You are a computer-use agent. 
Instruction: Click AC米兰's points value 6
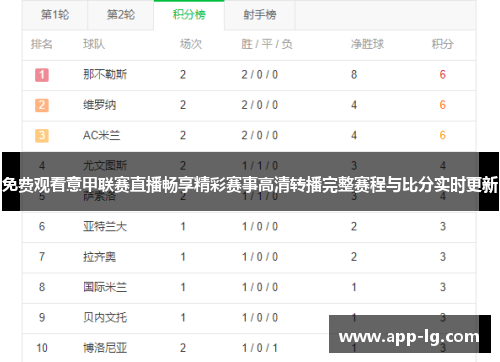point(443,135)
